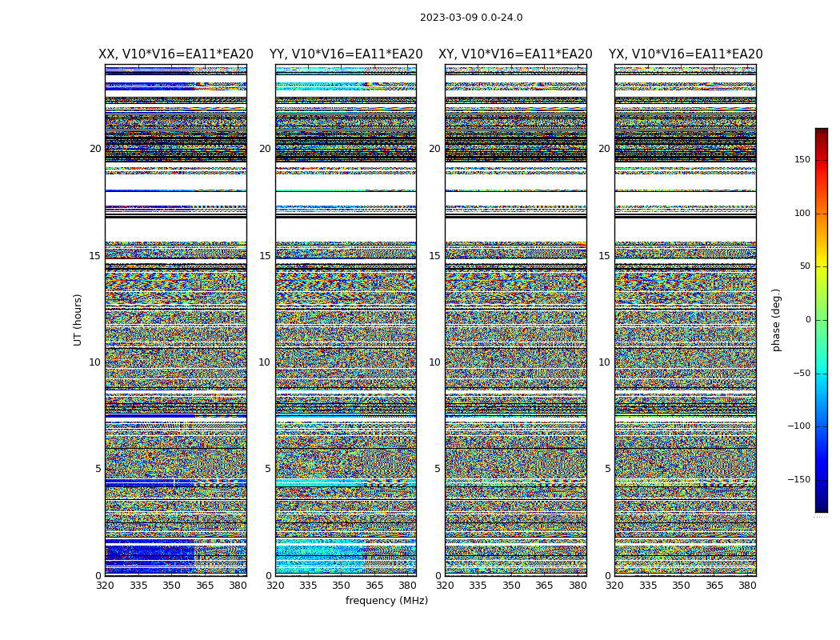Click the 5 hour tick on XY plot

(437, 469)
